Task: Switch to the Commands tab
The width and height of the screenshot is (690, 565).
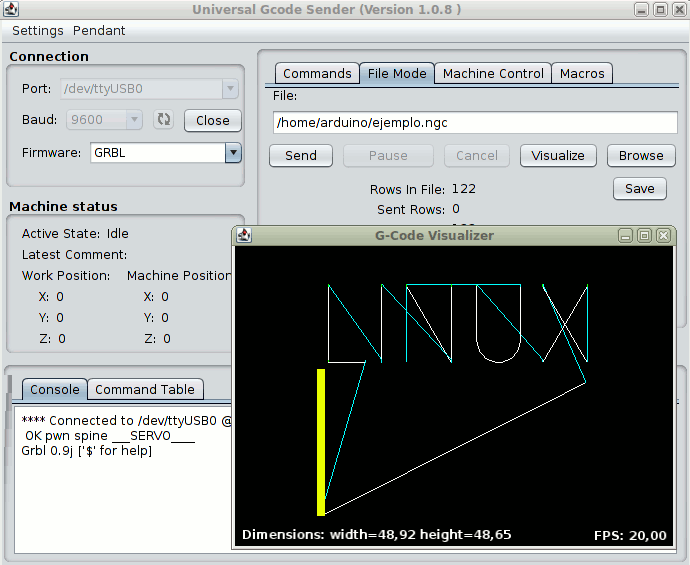Action: pyautogui.click(x=317, y=73)
